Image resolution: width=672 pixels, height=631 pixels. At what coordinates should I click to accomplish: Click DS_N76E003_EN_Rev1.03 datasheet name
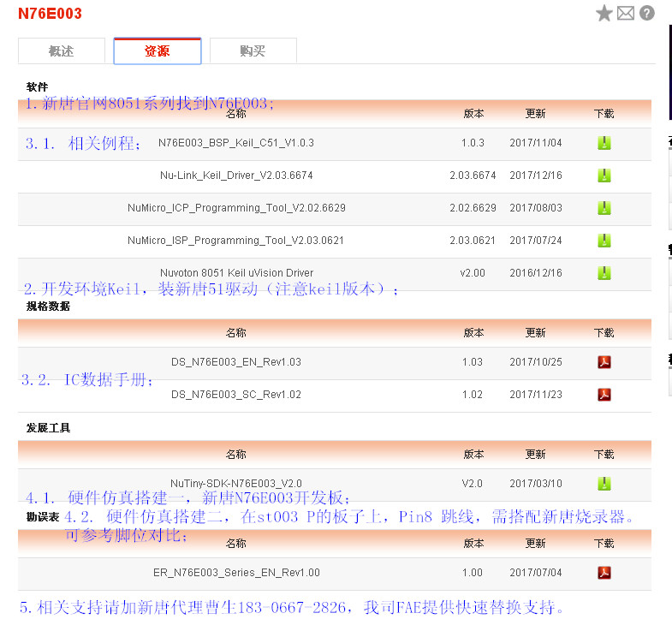pos(236,362)
